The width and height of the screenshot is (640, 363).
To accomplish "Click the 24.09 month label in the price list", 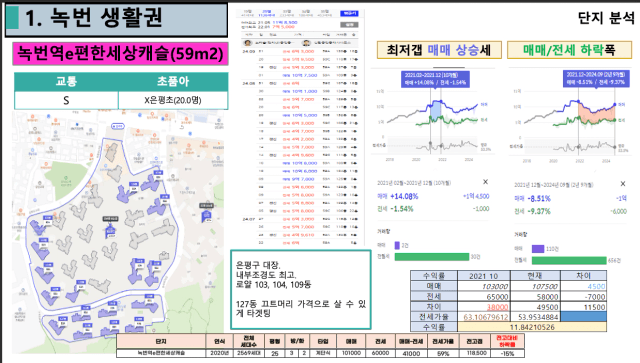I will pyautogui.click(x=249, y=51).
